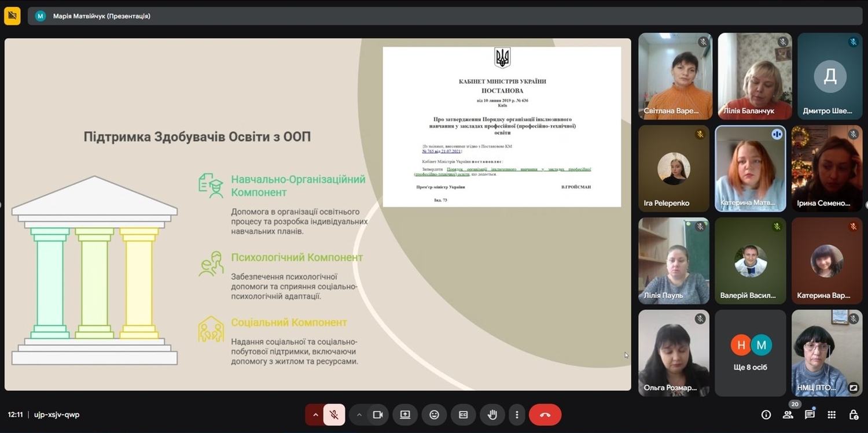Toggle closed captions
Screen dimensions: 868x433
tap(463, 415)
